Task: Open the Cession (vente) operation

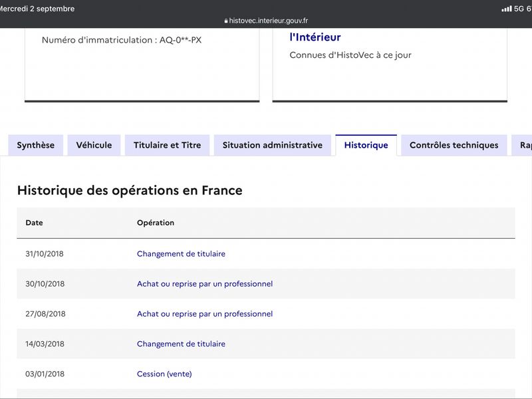Action: click(x=164, y=374)
